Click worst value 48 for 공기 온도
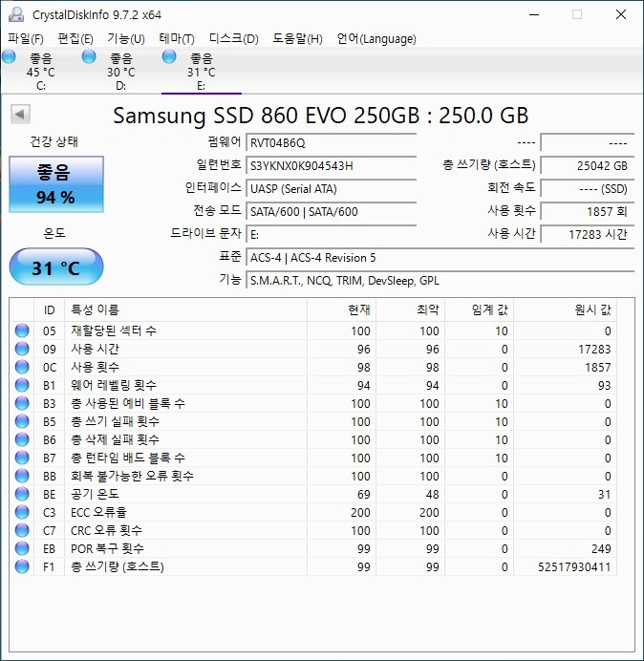Viewport: 644px width, 661px height. click(x=432, y=494)
